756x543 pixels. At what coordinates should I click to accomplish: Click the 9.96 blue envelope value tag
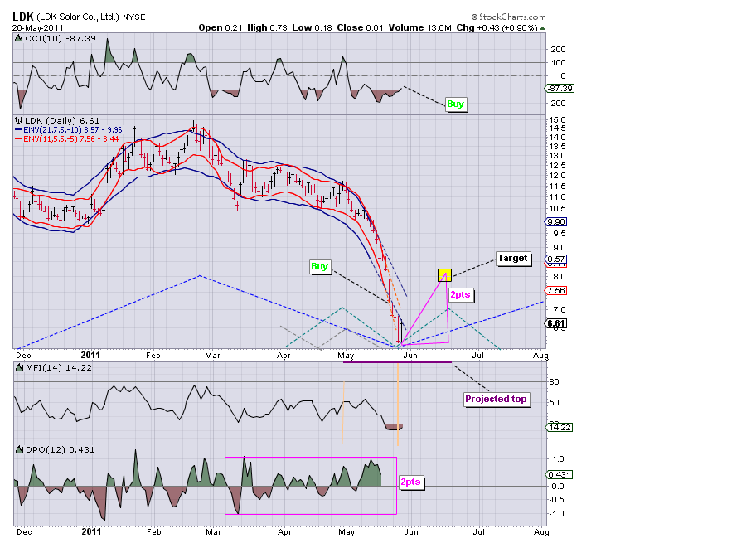556,222
